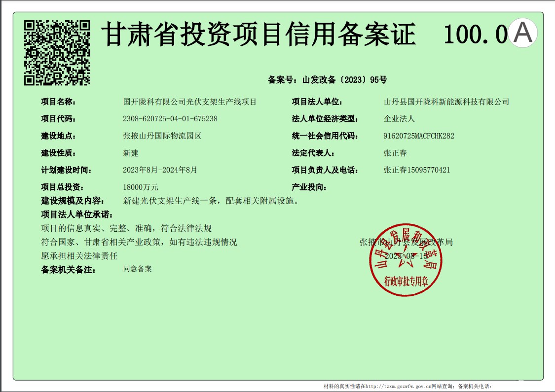Click the planned period 2023年8月-2024年8月
This screenshot has height=392, width=555.
160,170
